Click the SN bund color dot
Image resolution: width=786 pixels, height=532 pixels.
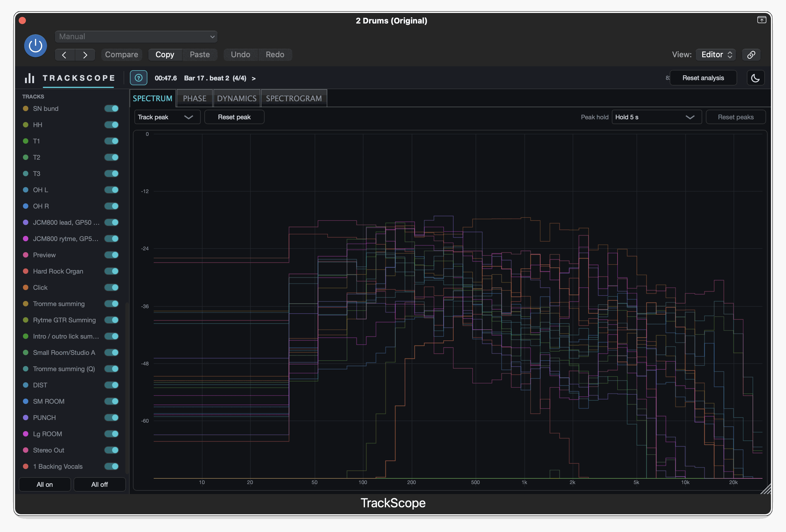[25, 108]
